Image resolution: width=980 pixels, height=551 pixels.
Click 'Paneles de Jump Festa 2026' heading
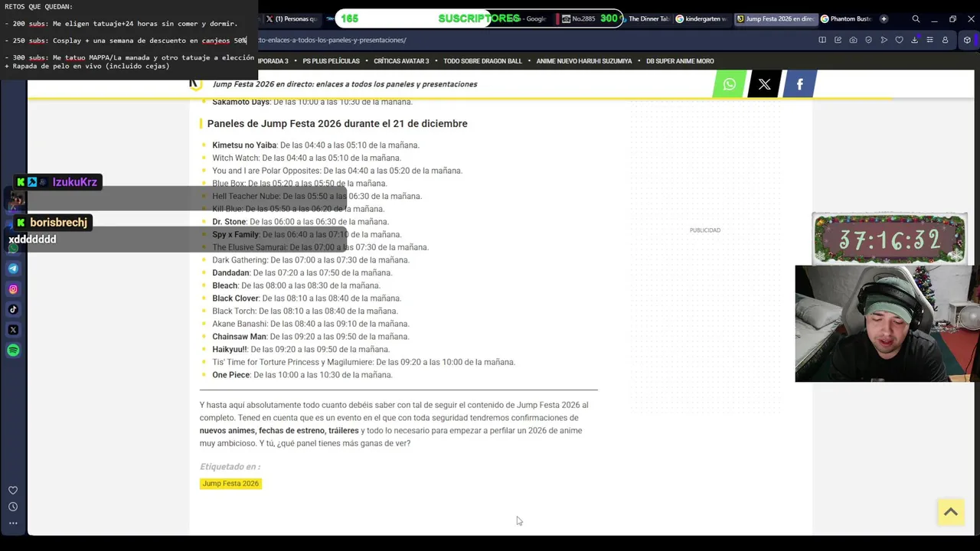point(337,123)
